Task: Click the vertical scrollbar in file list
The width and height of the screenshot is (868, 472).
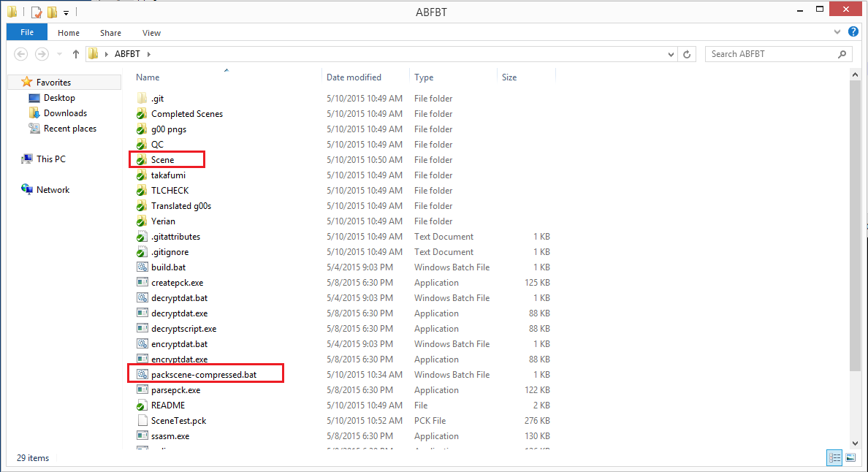Action: [x=854, y=219]
